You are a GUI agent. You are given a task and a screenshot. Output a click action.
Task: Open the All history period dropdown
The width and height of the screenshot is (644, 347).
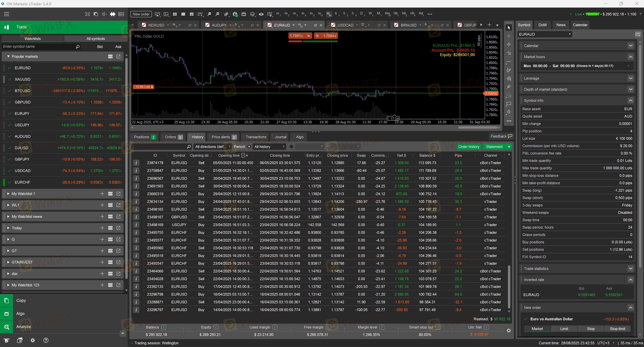269,147
